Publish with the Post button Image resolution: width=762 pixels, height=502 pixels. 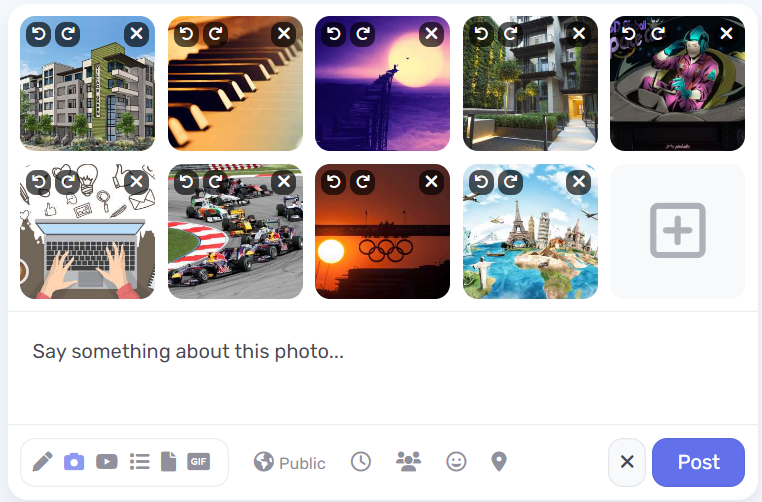[x=698, y=462]
